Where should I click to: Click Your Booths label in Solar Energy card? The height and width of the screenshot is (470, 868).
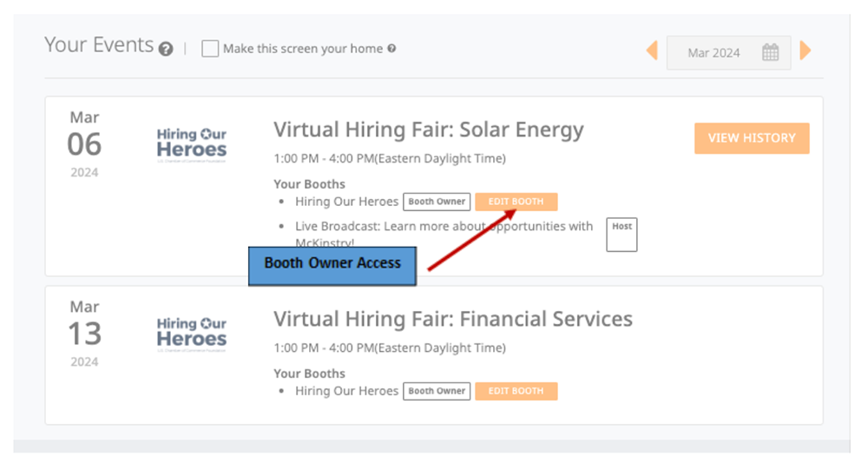tap(310, 184)
